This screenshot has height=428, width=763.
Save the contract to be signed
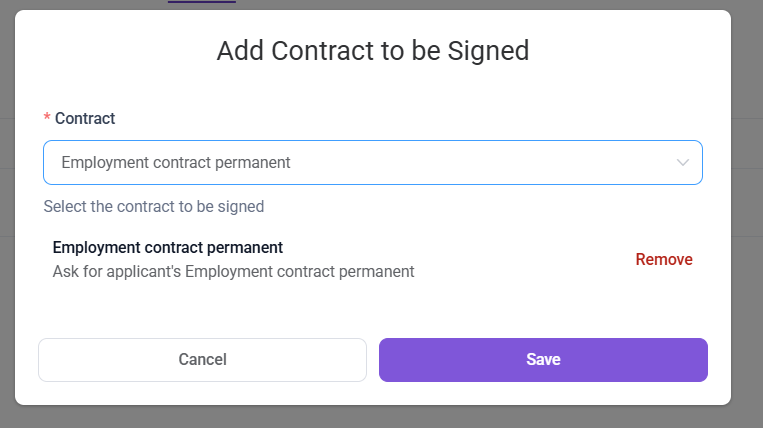543,359
